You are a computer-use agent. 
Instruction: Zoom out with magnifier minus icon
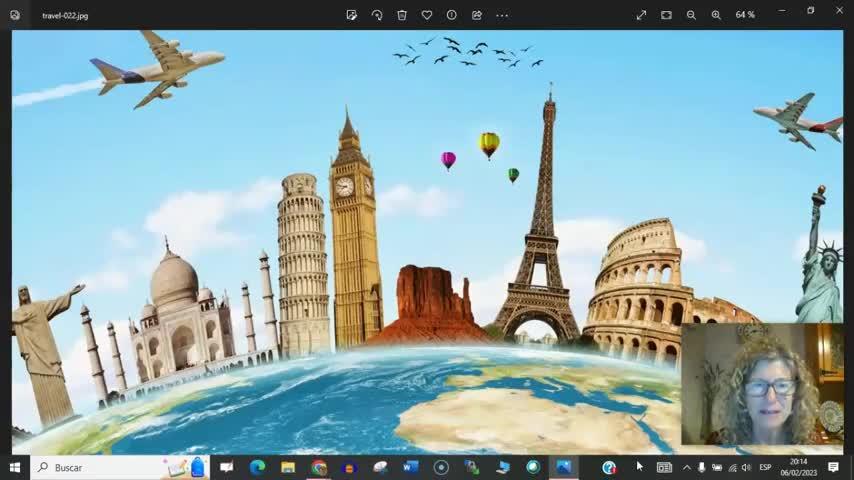coord(691,15)
